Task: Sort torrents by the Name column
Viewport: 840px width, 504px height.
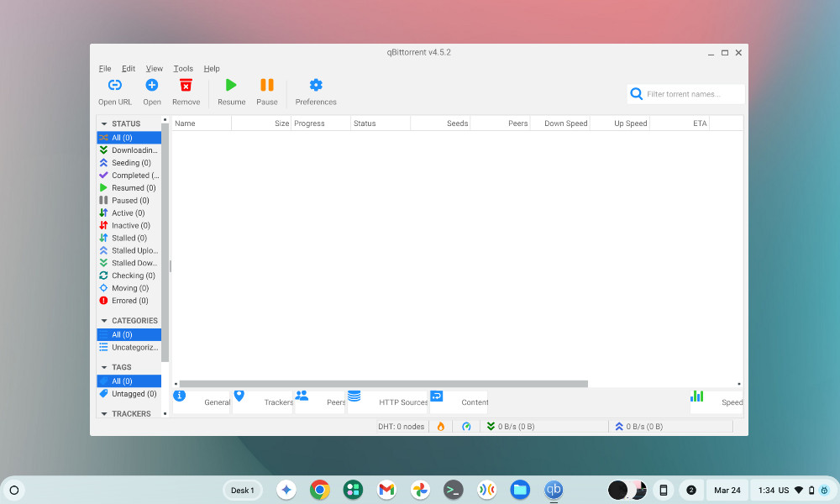Action: (x=202, y=123)
